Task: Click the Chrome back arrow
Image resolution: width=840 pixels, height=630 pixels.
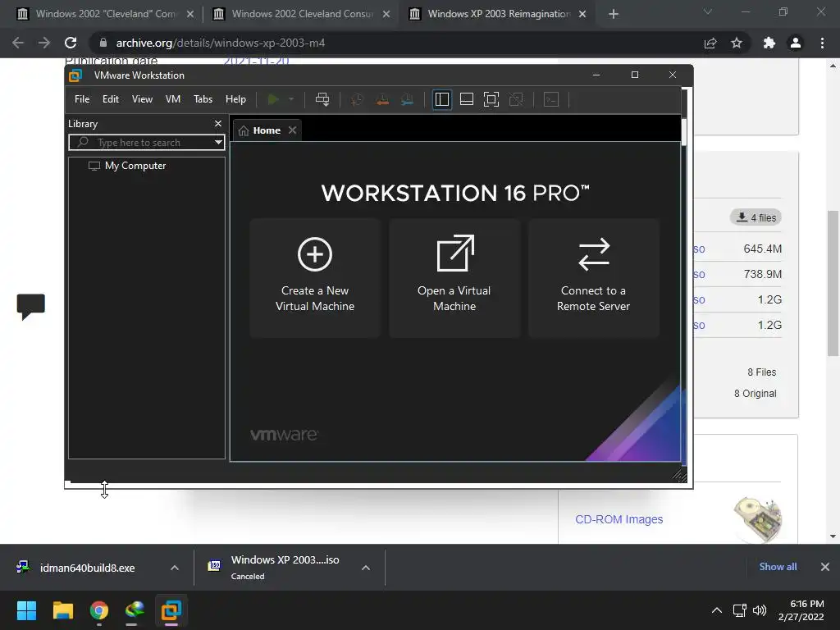Action: click(x=18, y=43)
